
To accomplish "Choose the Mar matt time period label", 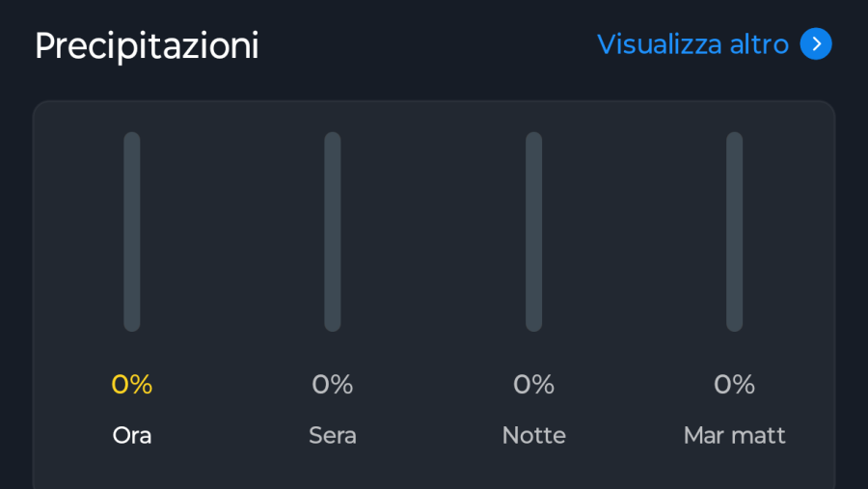I will [734, 436].
